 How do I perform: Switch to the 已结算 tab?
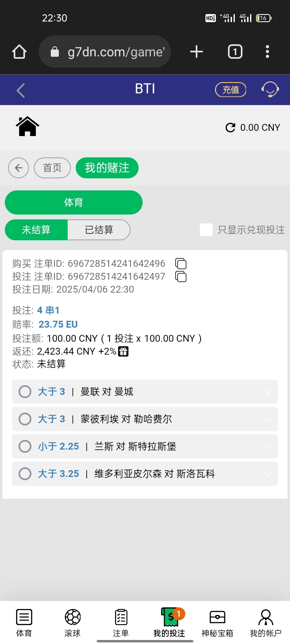[x=99, y=230]
